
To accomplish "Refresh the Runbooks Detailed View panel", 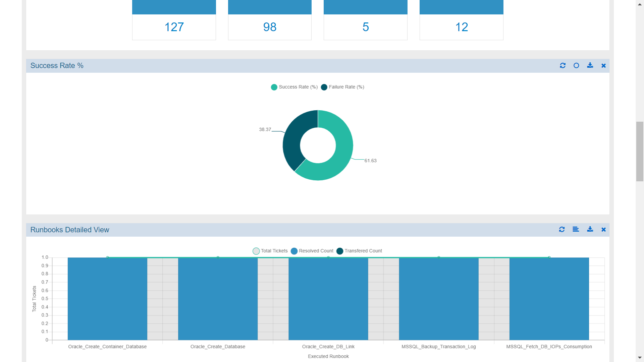I will (x=562, y=230).
